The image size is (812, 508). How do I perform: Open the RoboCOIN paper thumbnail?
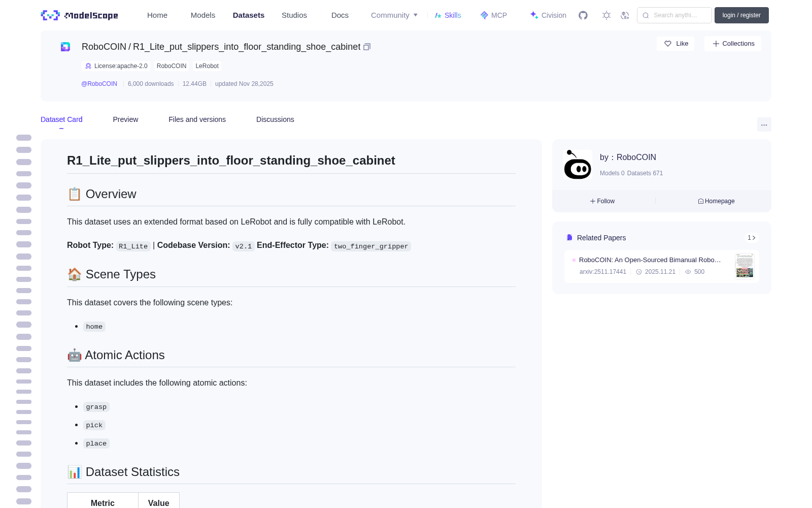(745, 266)
